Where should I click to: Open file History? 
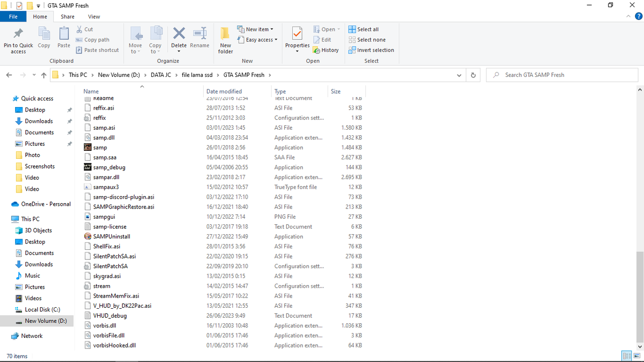326,50
